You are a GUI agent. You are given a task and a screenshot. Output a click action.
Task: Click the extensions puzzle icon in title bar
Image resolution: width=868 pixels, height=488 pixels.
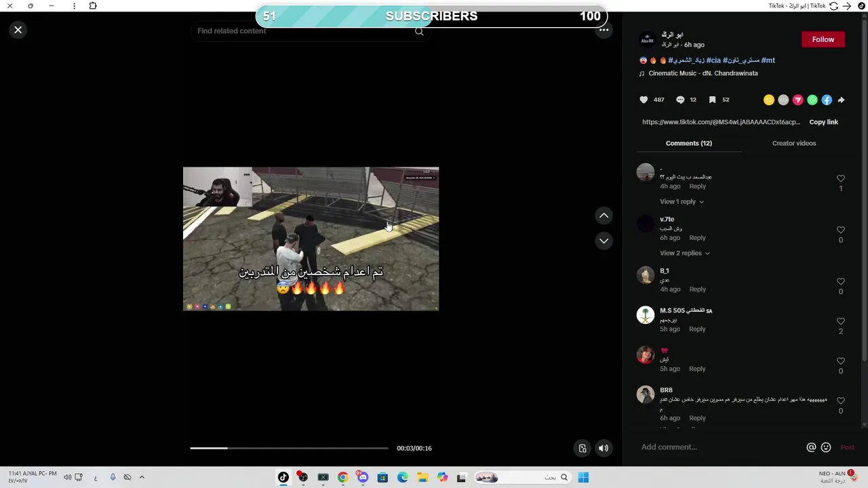pos(93,6)
